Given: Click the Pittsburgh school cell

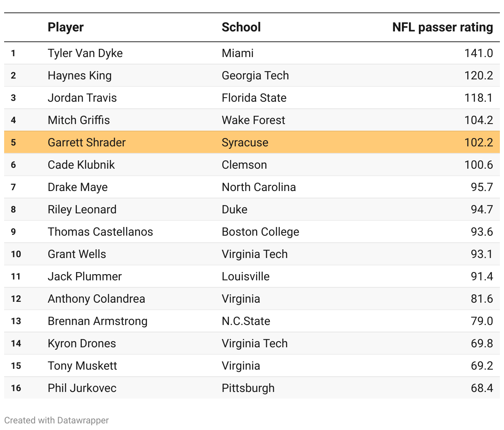Looking at the screenshot, I should 248,388.
